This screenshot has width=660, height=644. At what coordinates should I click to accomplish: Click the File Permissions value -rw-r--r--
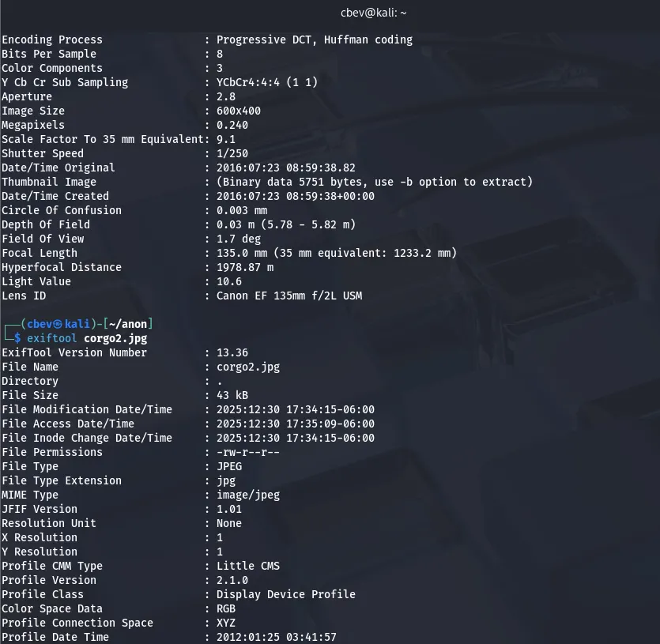point(248,452)
